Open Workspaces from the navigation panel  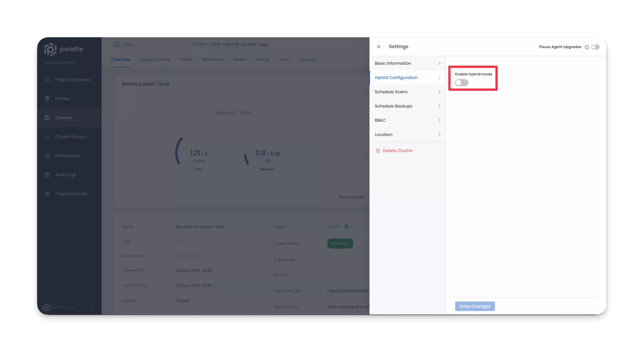pyautogui.click(x=67, y=156)
